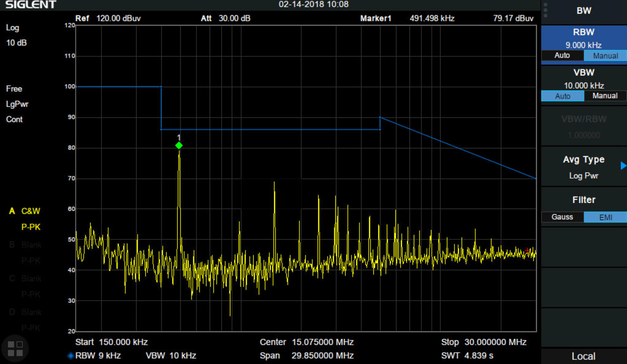Click the LgPwr averaging label
Viewport: 627px width, 364px height.
(17, 104)
